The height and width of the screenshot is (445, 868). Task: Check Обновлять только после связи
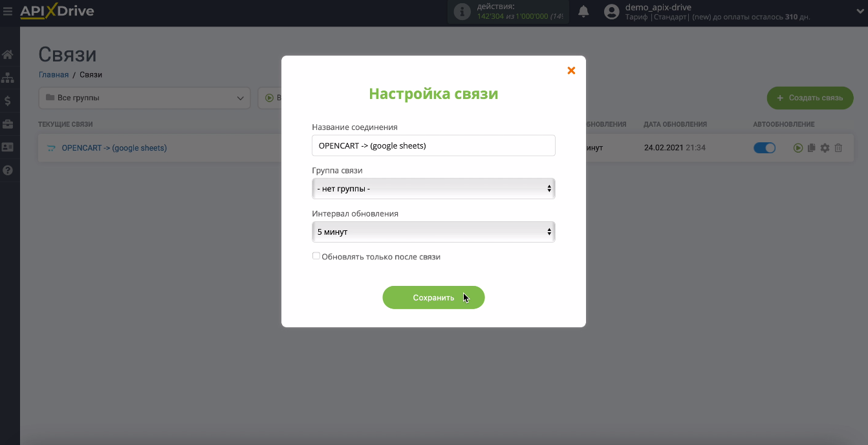click(316, 256)
